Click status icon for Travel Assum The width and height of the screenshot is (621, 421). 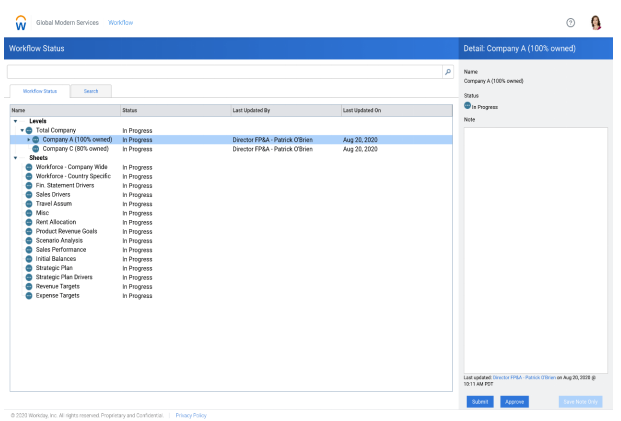coord(29,204)
